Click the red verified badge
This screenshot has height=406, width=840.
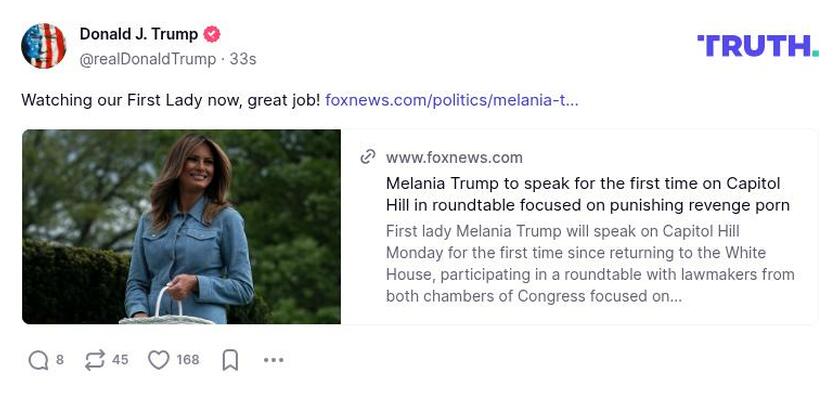click(212, 35)
